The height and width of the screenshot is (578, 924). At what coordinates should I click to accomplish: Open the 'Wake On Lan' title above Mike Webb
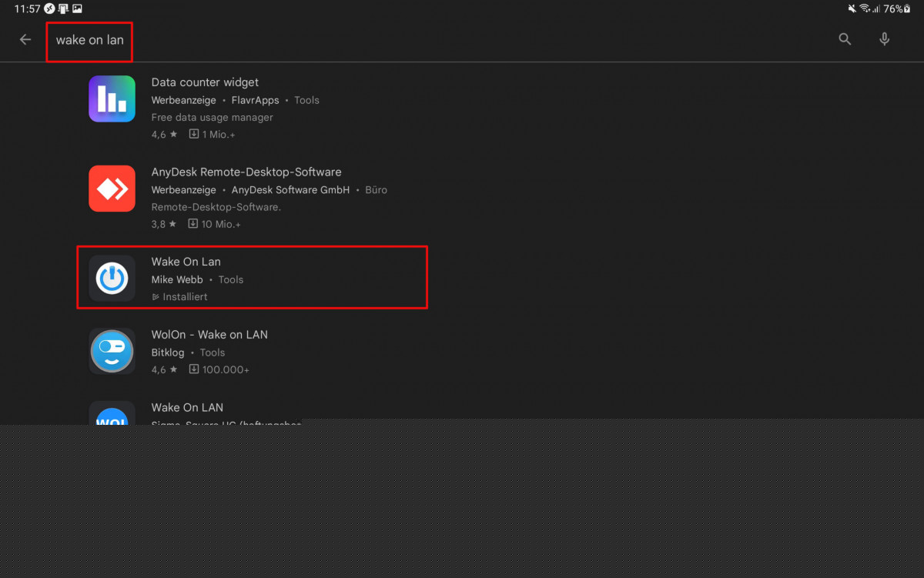(186, 262)
